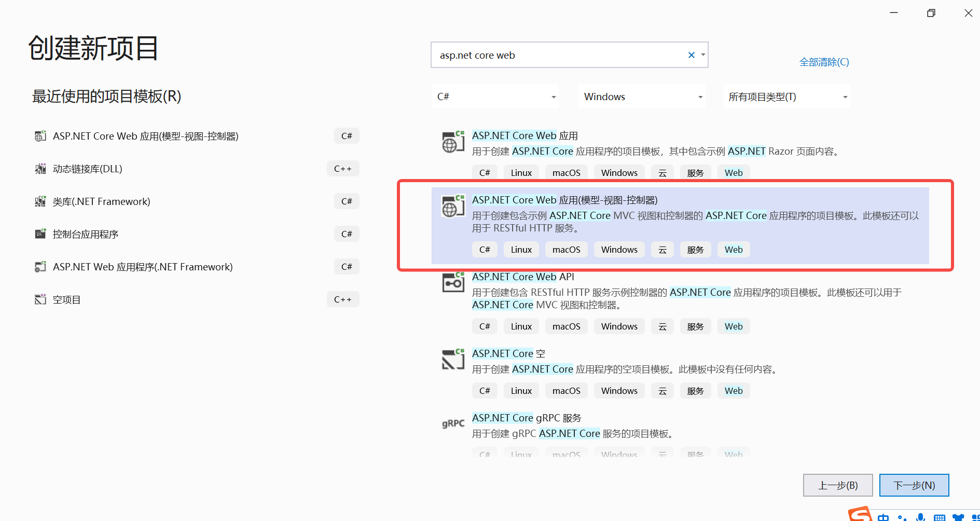Click the 上一步(B) button
The image size is (980, 521).
(x=838, y=485)
